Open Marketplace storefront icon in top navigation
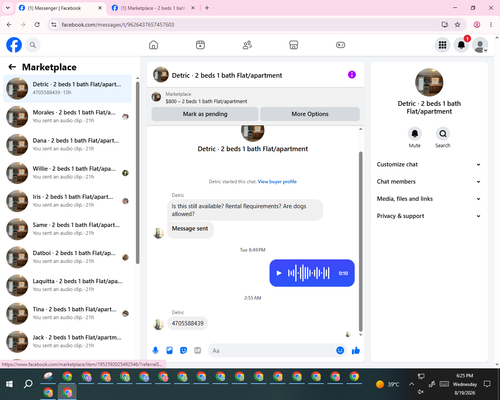Image resolution: width=500 pixels, height=400 pixels. tap(294, 45)
